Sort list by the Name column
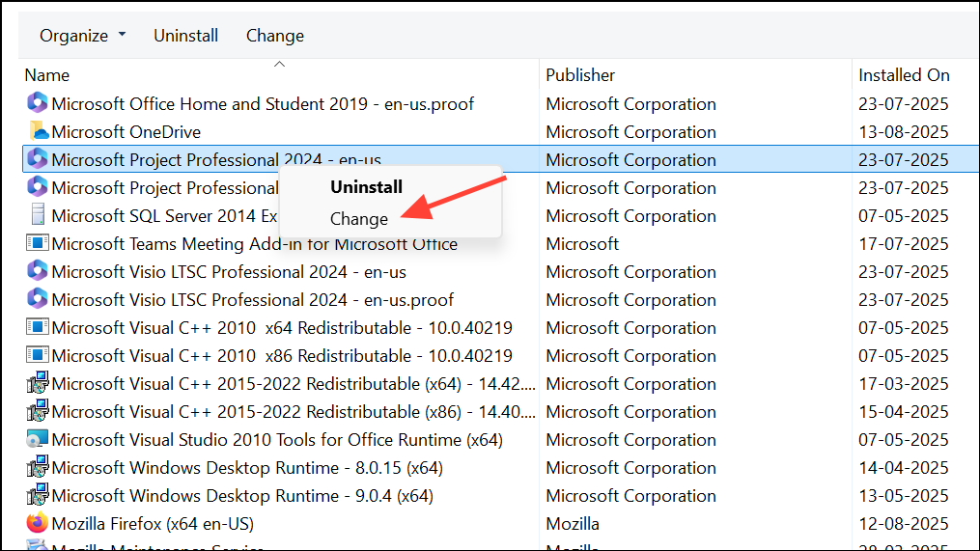Viewport: 980px width, 551px height. click(47, 75)
